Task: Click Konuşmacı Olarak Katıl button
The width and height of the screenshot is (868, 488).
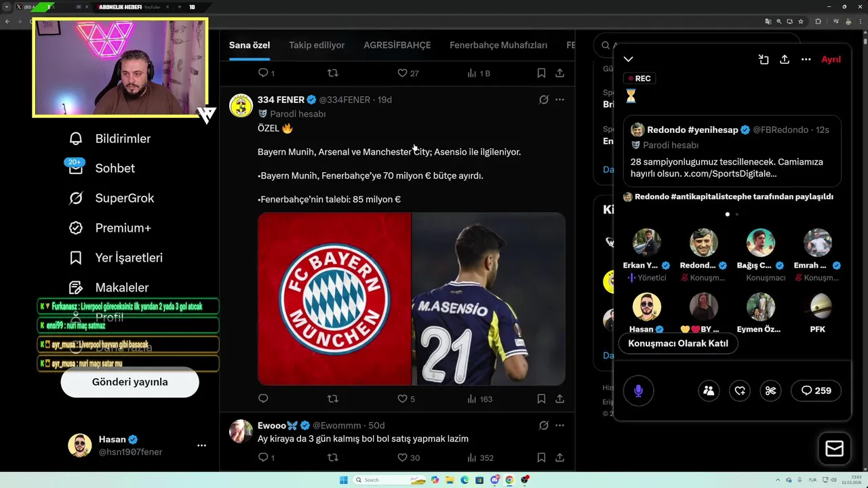Action: tap(678, 343)
